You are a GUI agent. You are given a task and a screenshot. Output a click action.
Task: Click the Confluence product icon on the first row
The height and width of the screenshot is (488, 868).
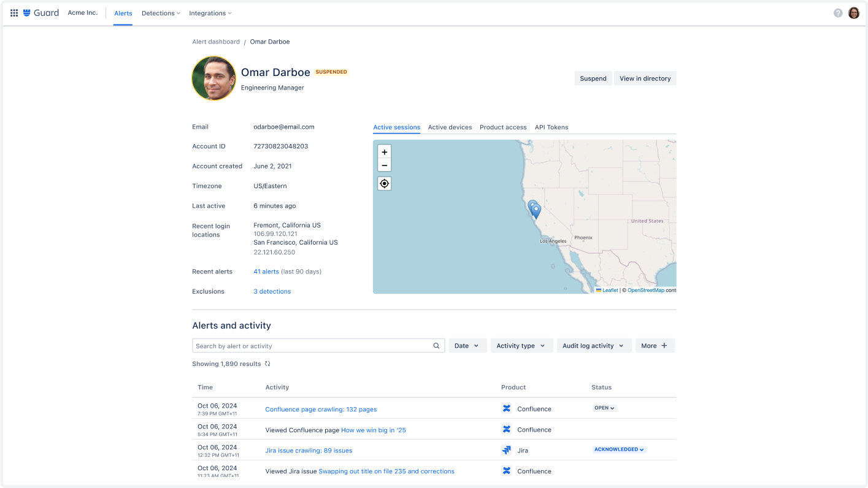coord(506,408)
